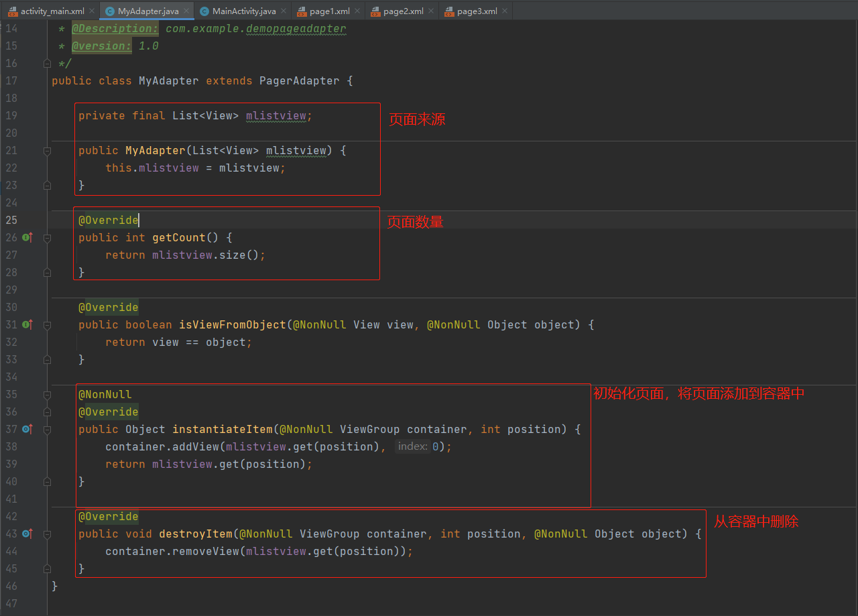Switch to the page1.xml tab
This screenshot has width=858, height=616.
330,11
